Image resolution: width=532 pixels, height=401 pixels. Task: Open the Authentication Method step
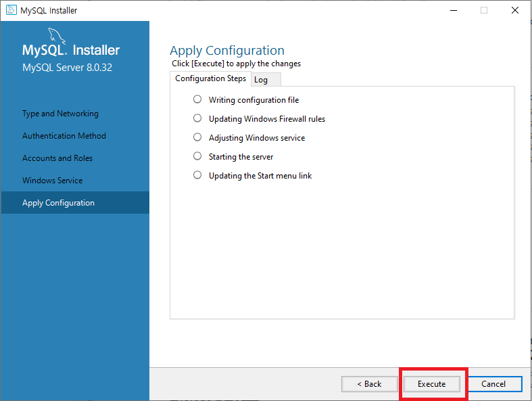[x=64, y=136]
